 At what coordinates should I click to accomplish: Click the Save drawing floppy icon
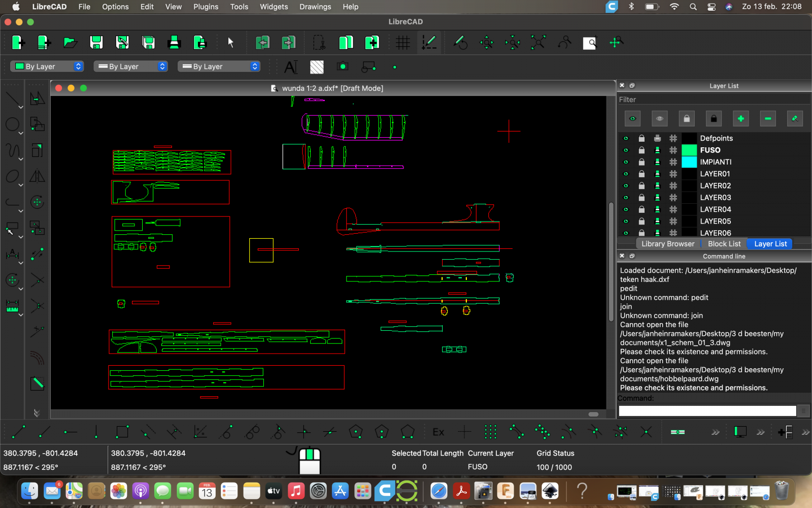[96, 43]
